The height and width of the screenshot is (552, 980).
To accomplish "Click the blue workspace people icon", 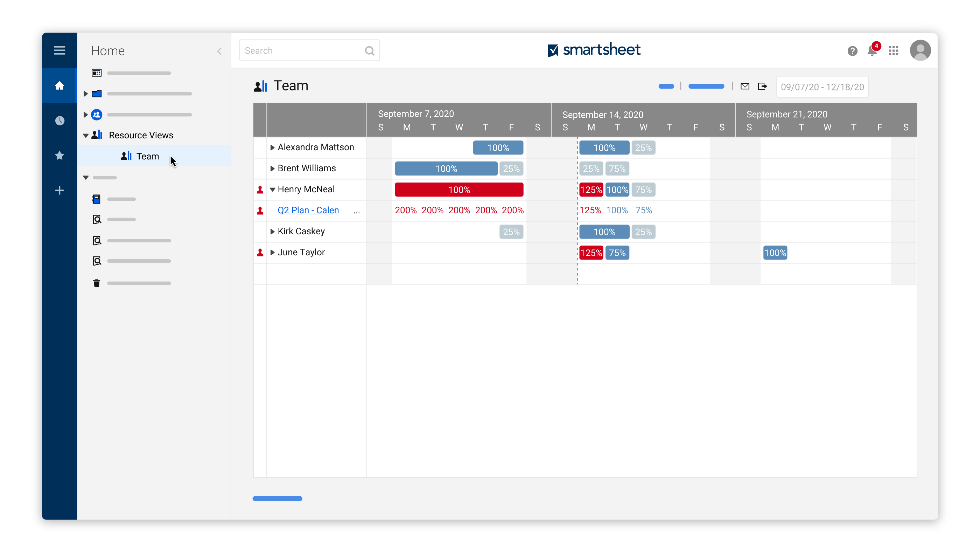I will pos(97,115).
